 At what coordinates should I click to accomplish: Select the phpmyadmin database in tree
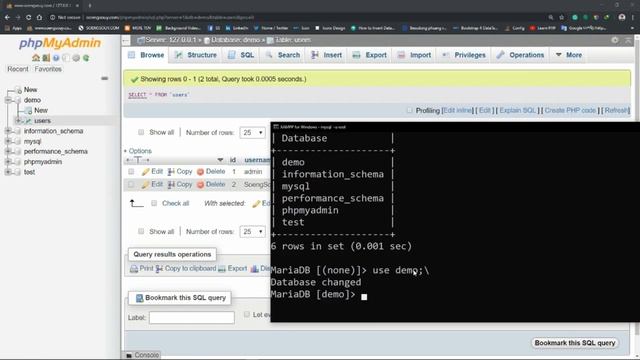pos(43,162)
